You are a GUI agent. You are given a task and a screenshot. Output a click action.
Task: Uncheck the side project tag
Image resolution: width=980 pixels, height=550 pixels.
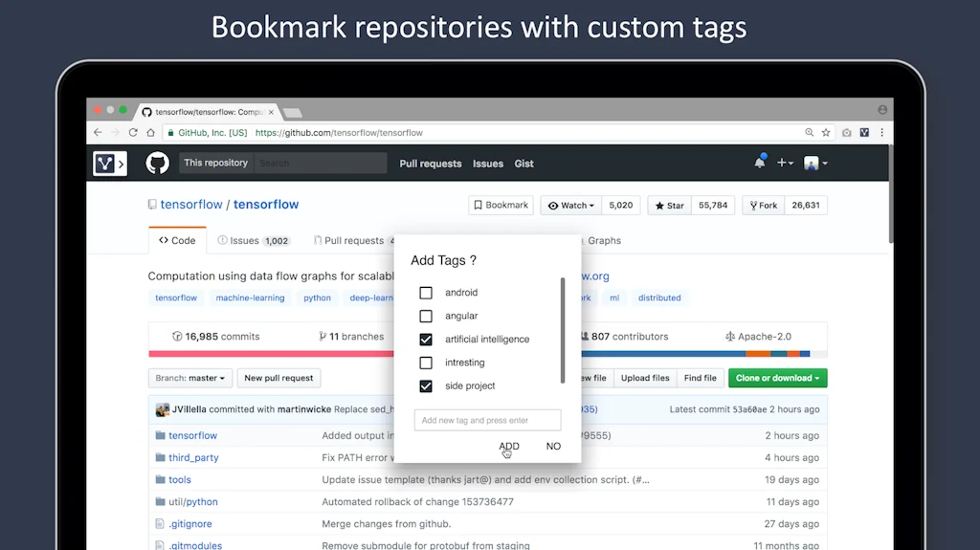[426, 386]
